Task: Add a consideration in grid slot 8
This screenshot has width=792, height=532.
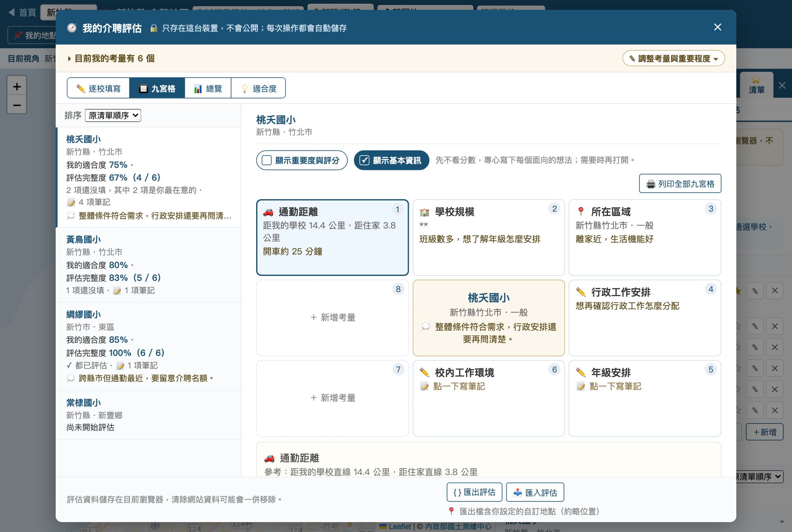Action: pos(332,318)
